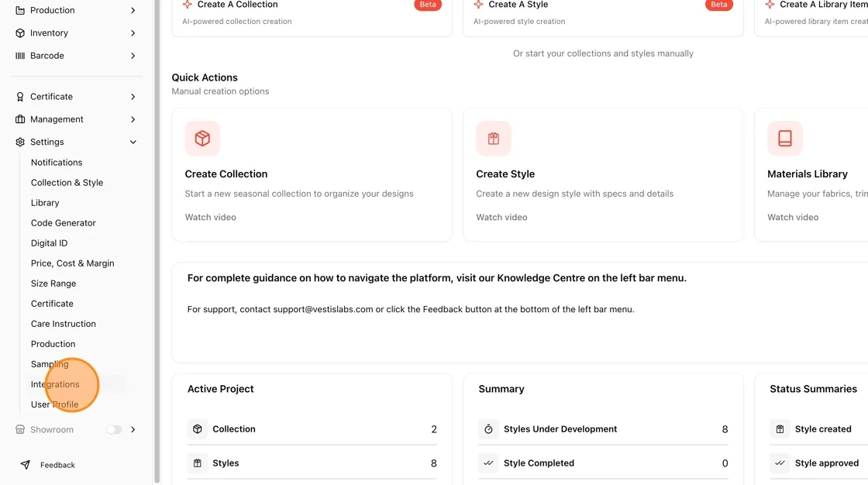Click the support@vestislabs.com email text
This screenshot has width=868, height=485.
click(x=322, y=309)
